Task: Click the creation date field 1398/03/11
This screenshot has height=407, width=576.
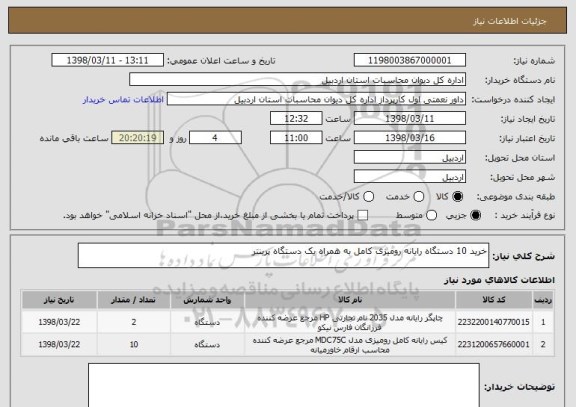Action: coord(410,118)
